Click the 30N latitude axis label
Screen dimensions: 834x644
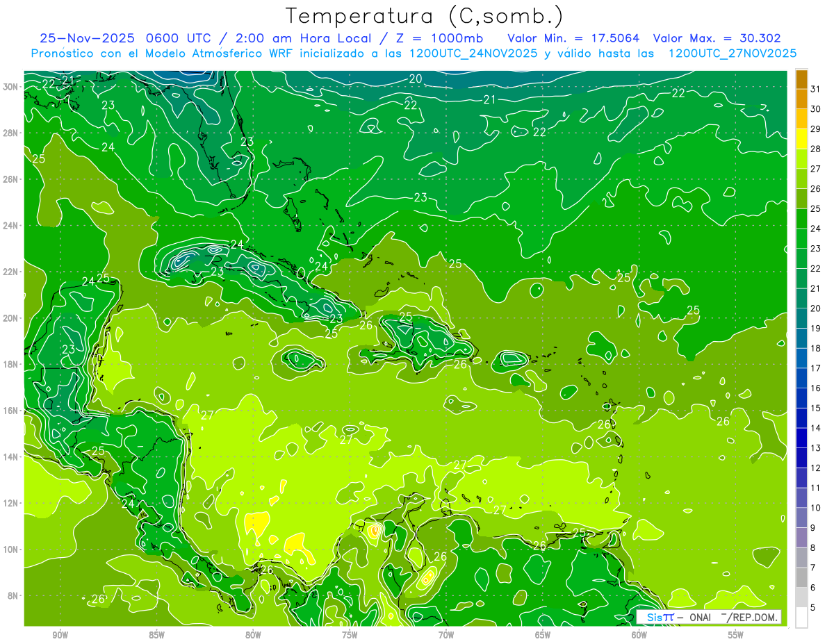[x=10, y=87]
